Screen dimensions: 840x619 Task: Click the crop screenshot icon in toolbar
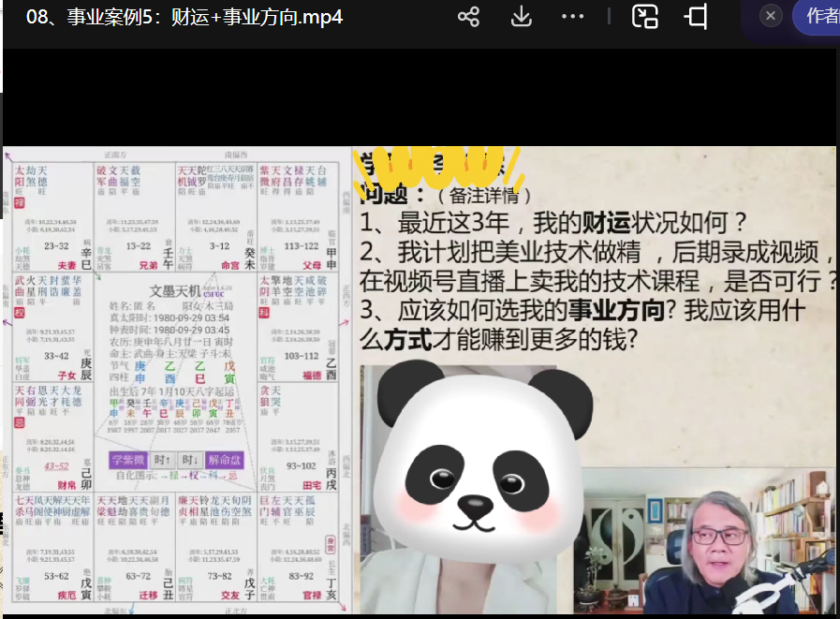pos(696,17)
